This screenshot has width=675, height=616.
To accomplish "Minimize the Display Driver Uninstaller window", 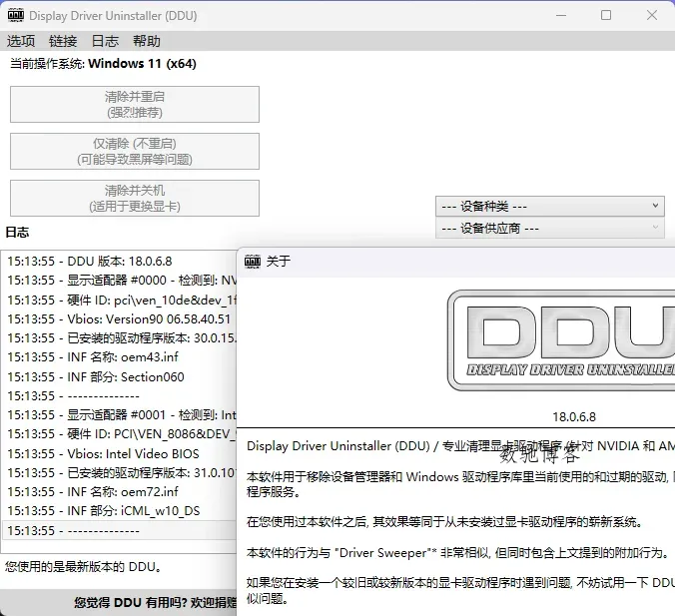I will (x=561, y=16).
